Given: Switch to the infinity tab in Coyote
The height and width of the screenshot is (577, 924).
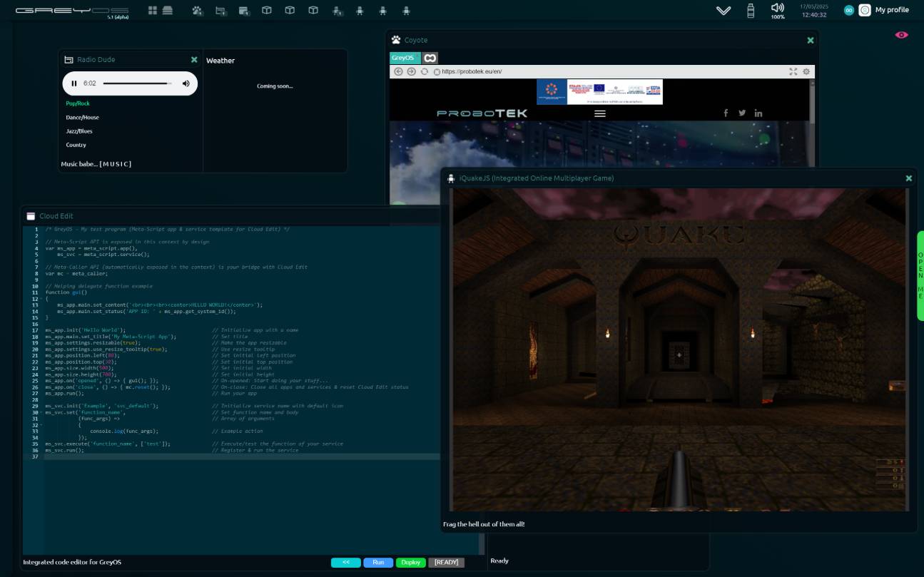Looking at the screenshot, I should [430, 58].
